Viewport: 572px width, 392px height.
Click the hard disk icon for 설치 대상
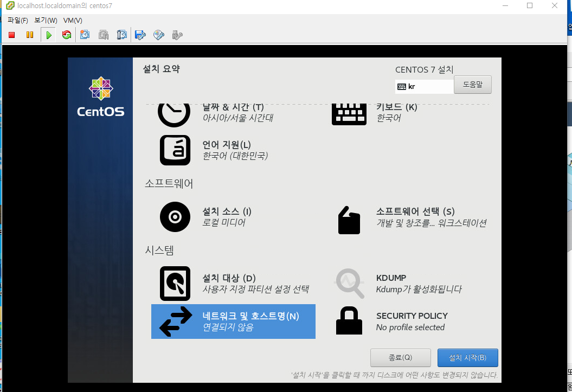175,284
